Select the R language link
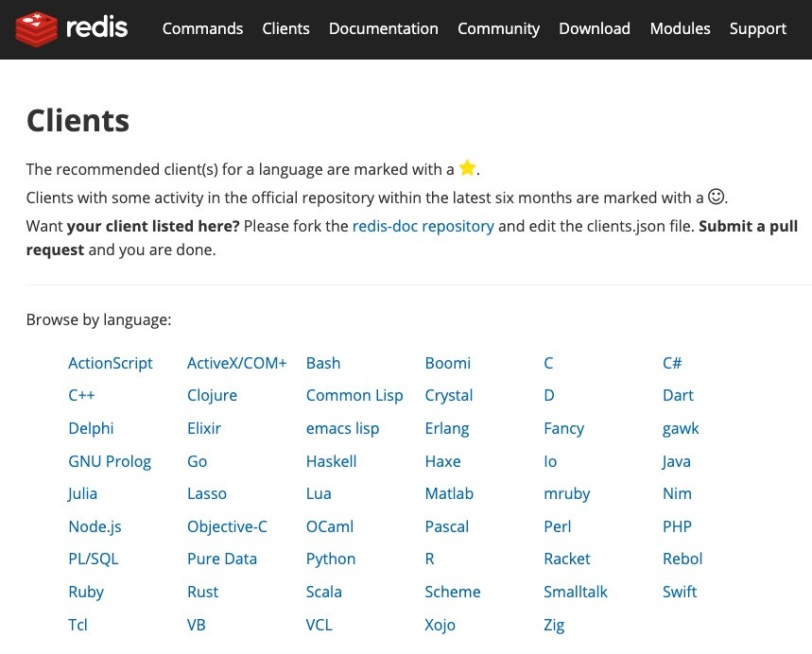The width and height of the screenshot is (812, 654). tap(429, 559)
